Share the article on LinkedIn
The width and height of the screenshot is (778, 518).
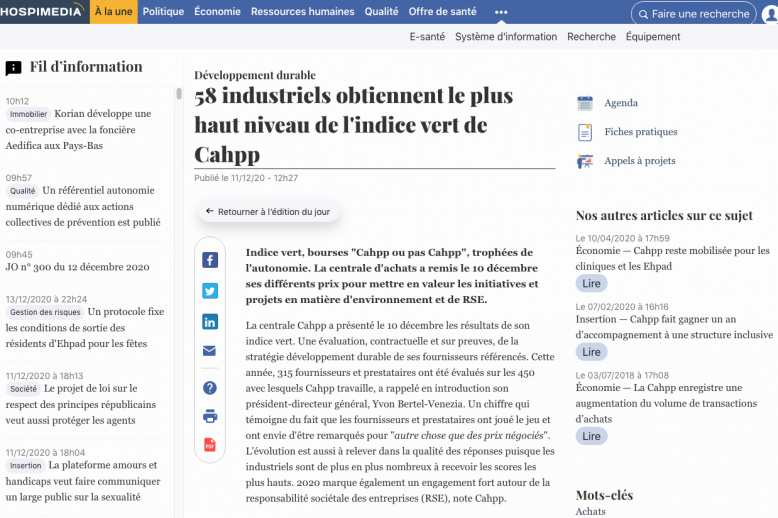coord(210,322)
